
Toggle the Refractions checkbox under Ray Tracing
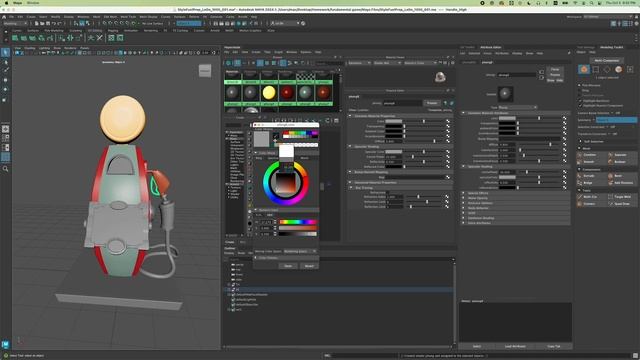click(x=388, y=192)
